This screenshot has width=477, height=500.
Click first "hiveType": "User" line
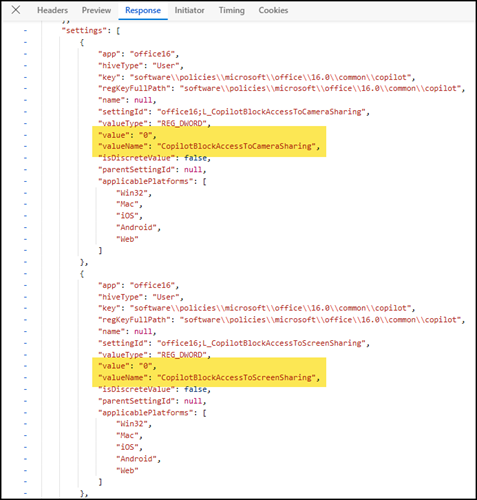141,66
